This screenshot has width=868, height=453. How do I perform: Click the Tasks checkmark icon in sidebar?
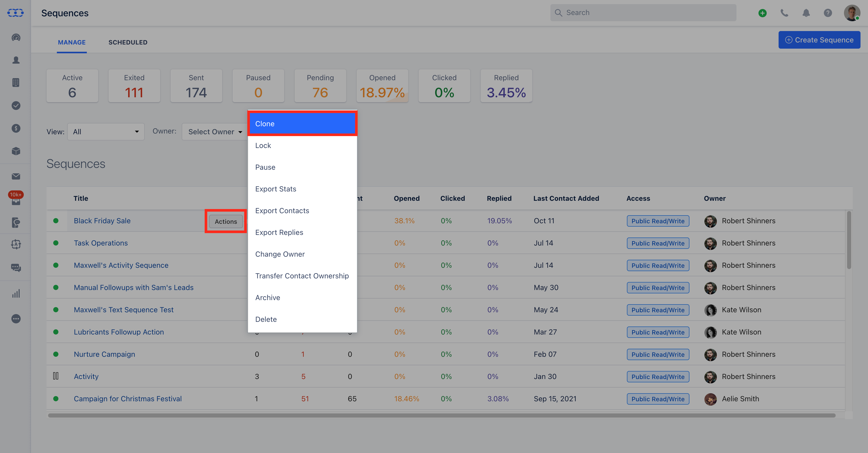16,105
